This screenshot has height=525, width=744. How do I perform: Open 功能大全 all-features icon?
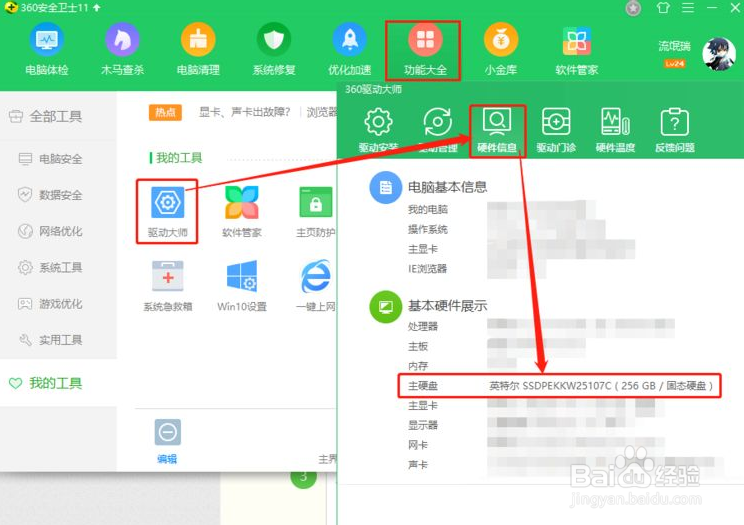pos(425,49)
